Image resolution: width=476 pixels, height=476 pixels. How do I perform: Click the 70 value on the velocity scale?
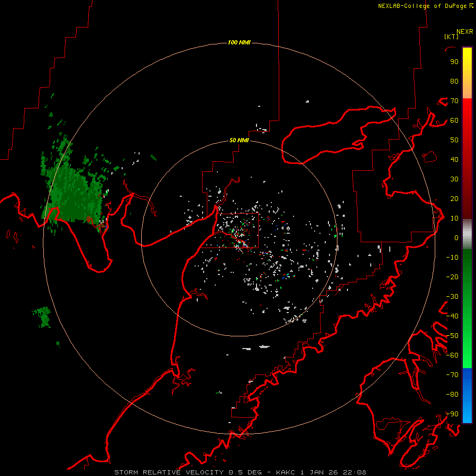tap(454, 101)
